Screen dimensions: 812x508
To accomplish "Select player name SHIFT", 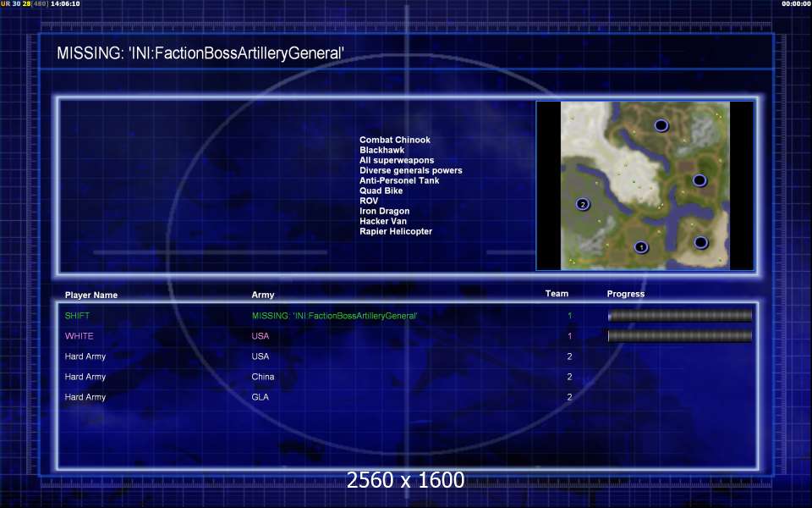I will (77, 316).
